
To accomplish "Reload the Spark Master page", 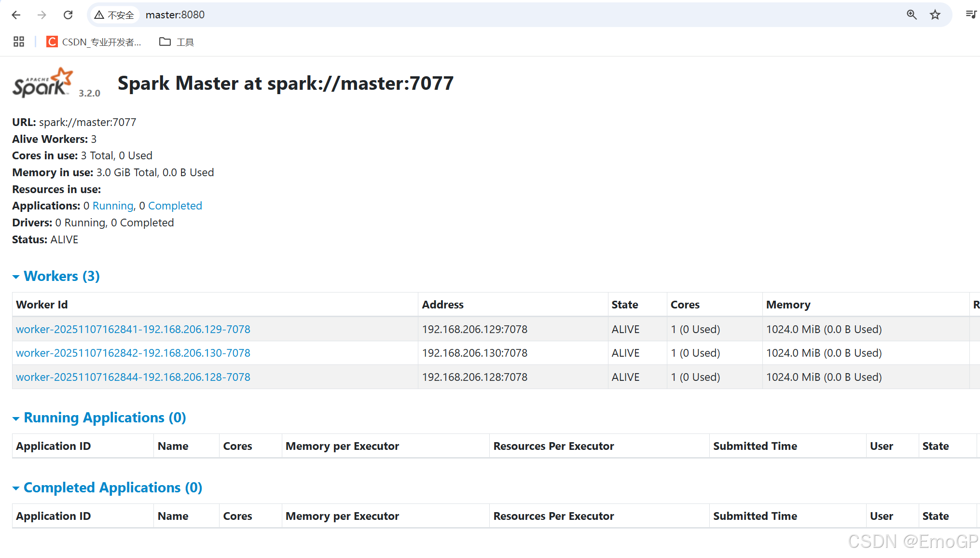I will pyautogui.click(x=68, y=15).
